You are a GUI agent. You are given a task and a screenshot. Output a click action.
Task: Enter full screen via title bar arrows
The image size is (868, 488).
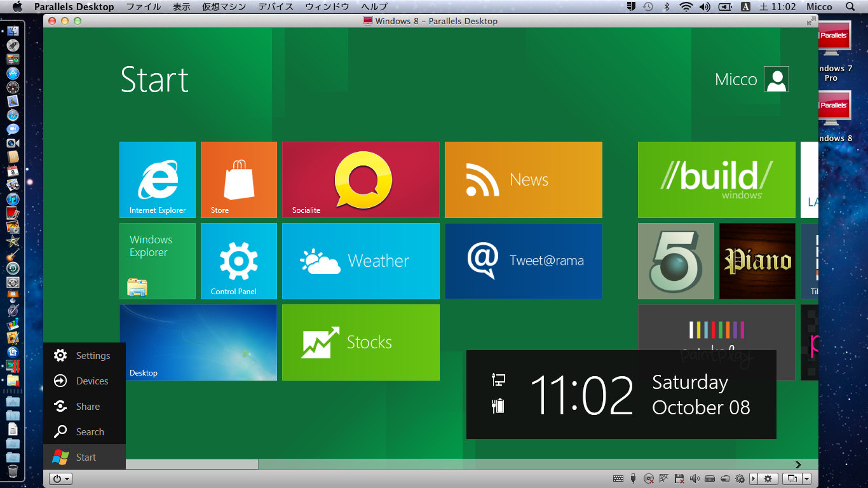click(811, 21)
